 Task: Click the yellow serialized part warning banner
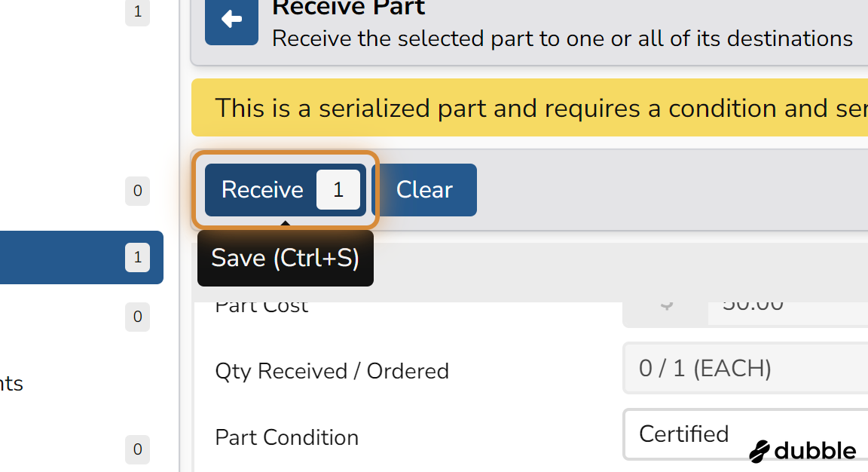tap(530, 108)
